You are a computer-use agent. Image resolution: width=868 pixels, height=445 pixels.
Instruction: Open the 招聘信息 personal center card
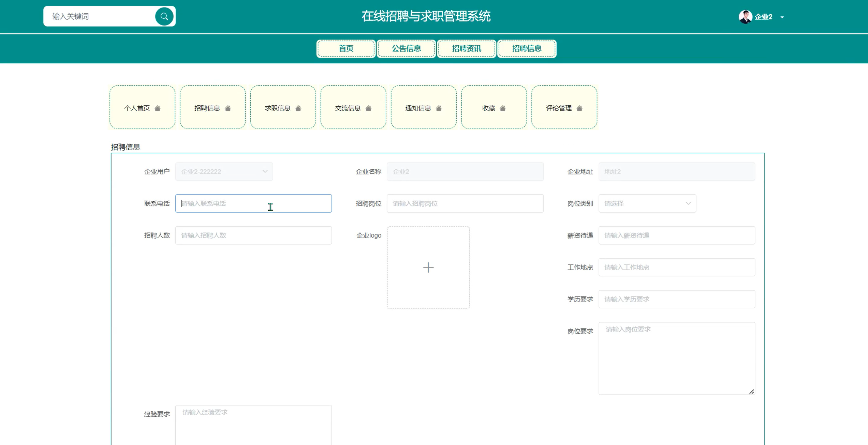[212, 107]
